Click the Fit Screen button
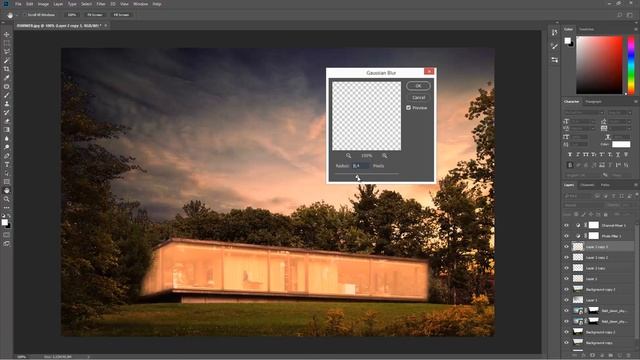Image resolution: width=640 pixels, height=360 pixels. [95, 15]
